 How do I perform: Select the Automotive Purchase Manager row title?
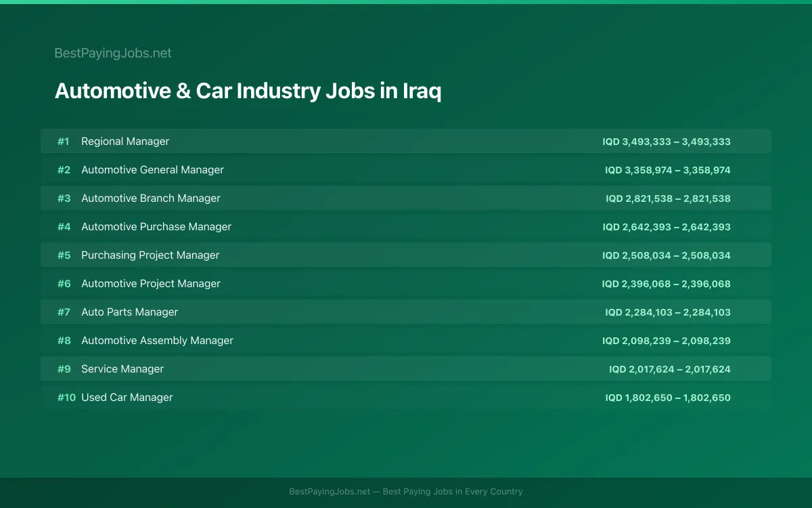tap(156, 227)
